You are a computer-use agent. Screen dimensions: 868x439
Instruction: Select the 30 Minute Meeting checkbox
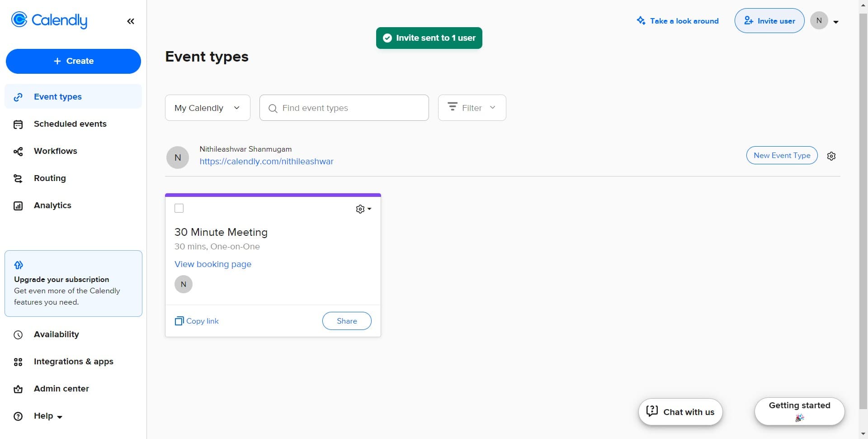click(x=179, y=208)
